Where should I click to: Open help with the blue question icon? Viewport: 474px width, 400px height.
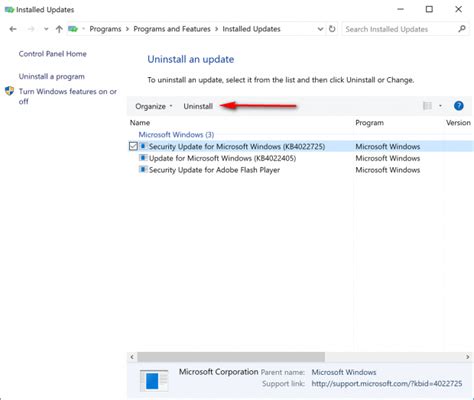point(459,106)
